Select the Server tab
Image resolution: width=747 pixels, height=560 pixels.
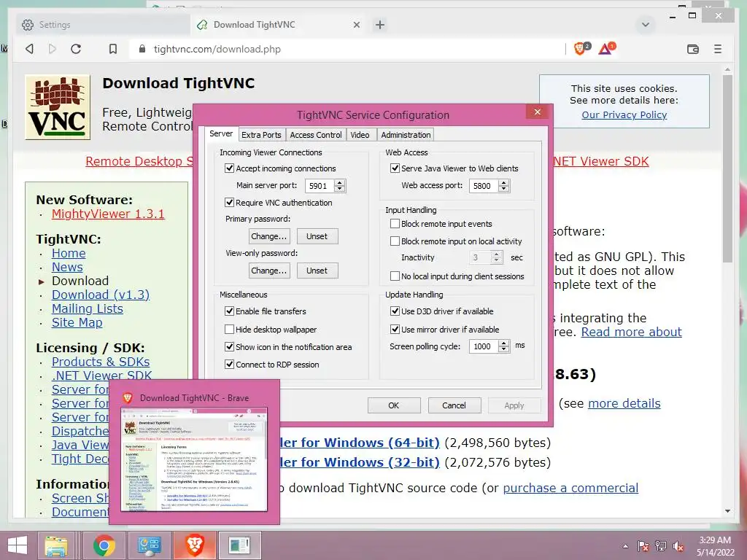tap(221, 134)
